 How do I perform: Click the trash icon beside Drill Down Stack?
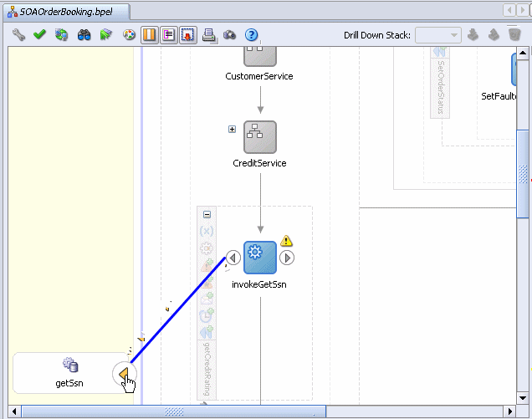514,34
